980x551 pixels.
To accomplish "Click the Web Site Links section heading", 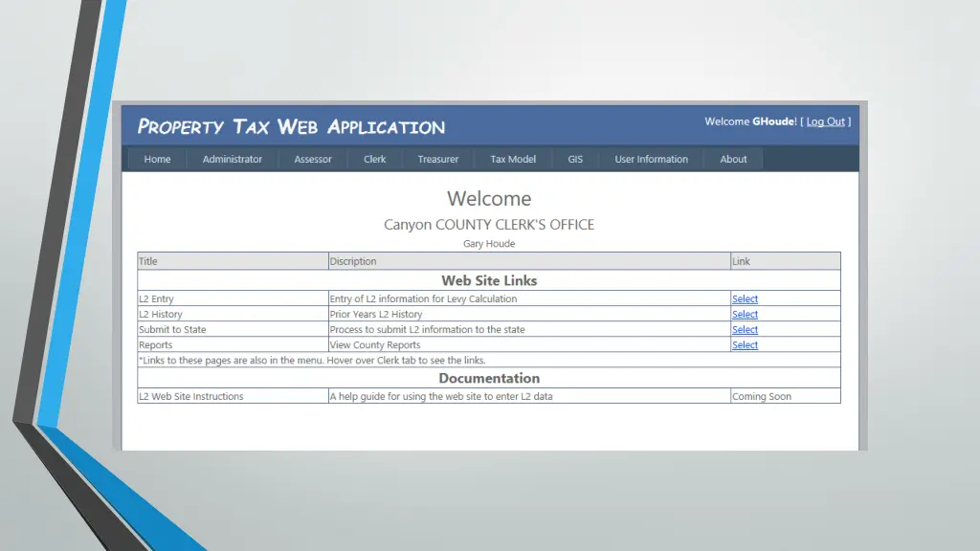I will [489, 280].
